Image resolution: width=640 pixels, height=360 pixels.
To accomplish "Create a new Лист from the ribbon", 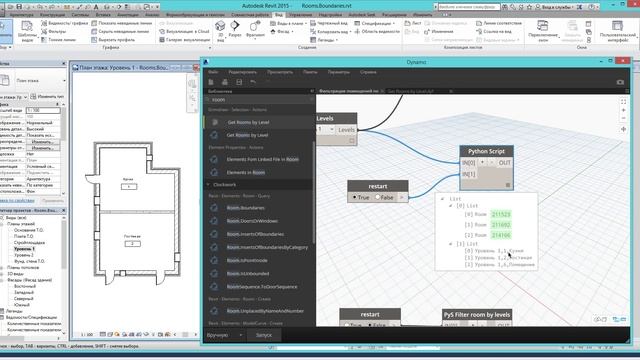I will point(413,23).
